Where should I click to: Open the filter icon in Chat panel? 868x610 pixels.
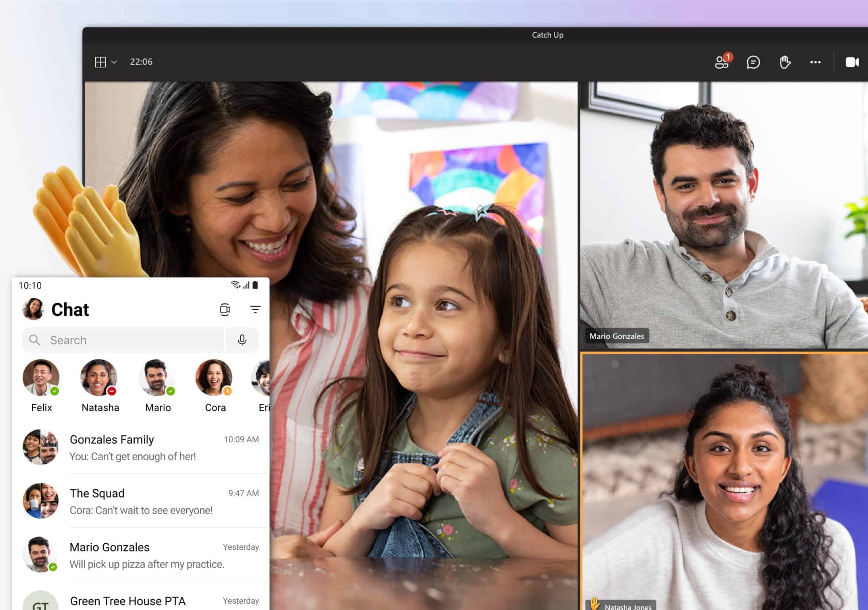255,308
